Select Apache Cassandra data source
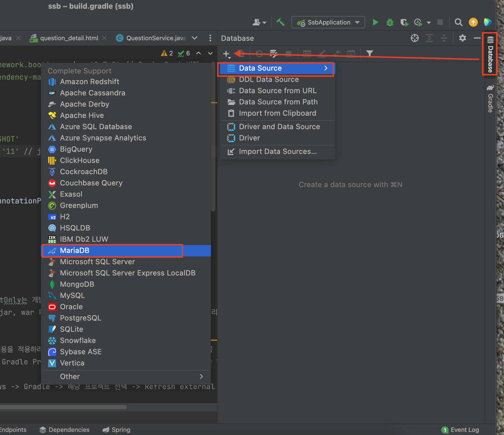This screenshot has height=435, width=504. coord(126,93)
